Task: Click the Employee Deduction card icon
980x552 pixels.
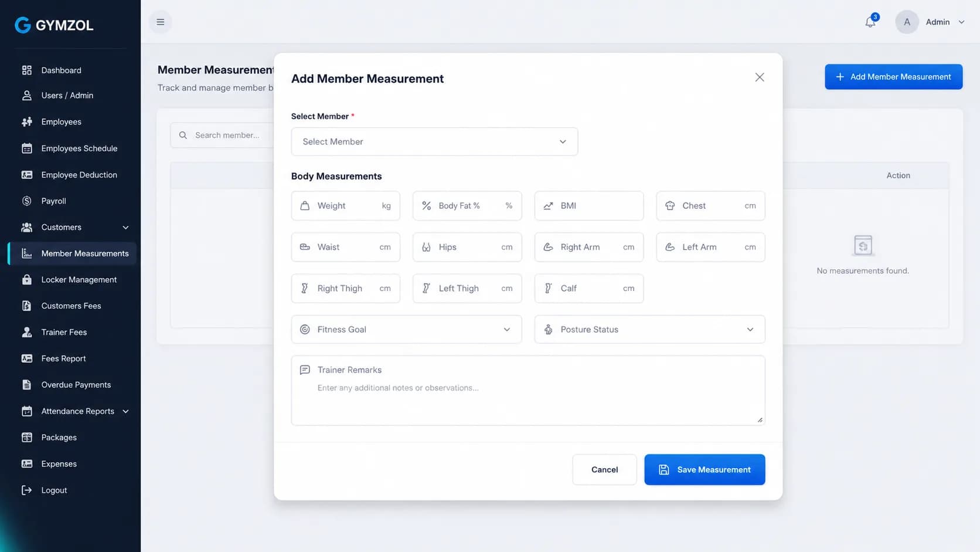Action: tap(27, 175)
